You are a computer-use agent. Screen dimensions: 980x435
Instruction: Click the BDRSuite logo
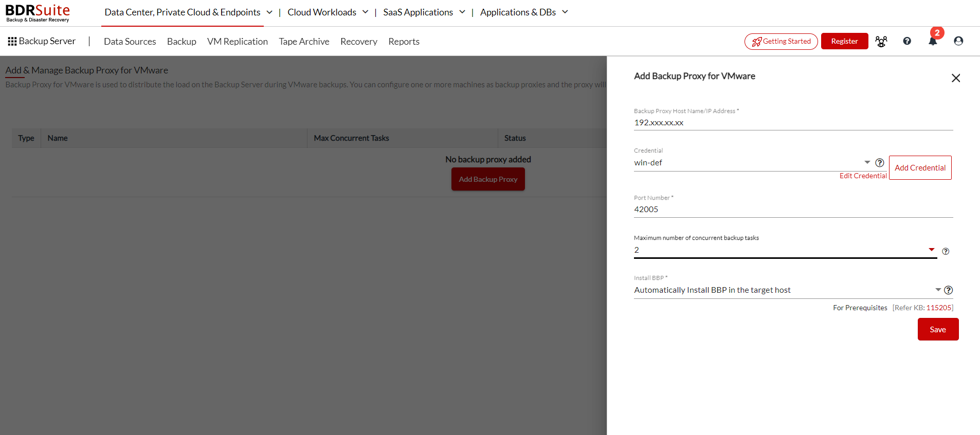click(x=38, y=13)
